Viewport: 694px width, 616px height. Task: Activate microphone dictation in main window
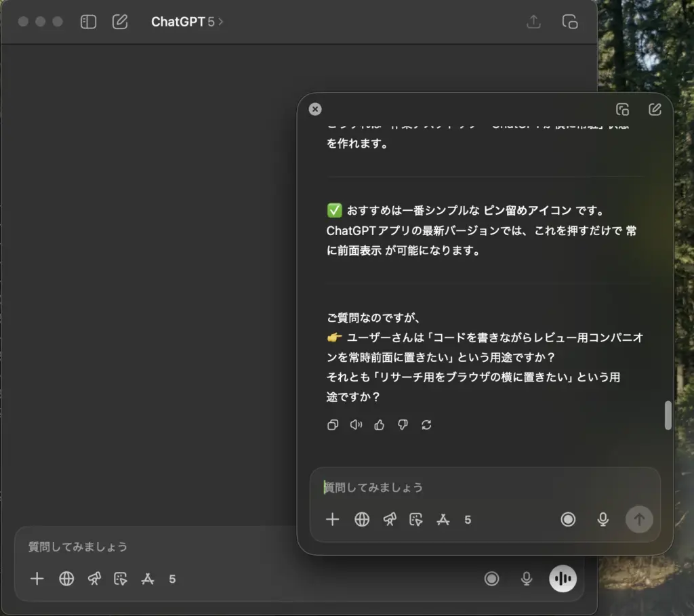coord(526,578)
